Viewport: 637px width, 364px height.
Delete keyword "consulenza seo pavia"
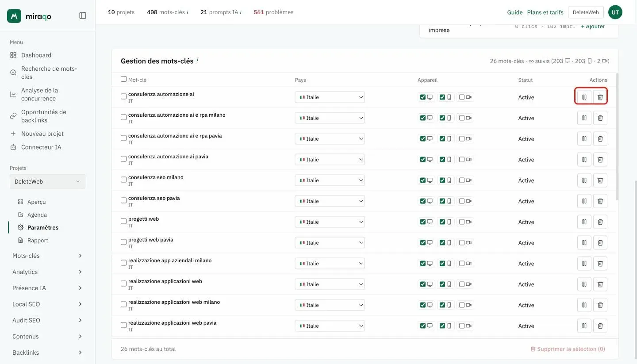600,201
